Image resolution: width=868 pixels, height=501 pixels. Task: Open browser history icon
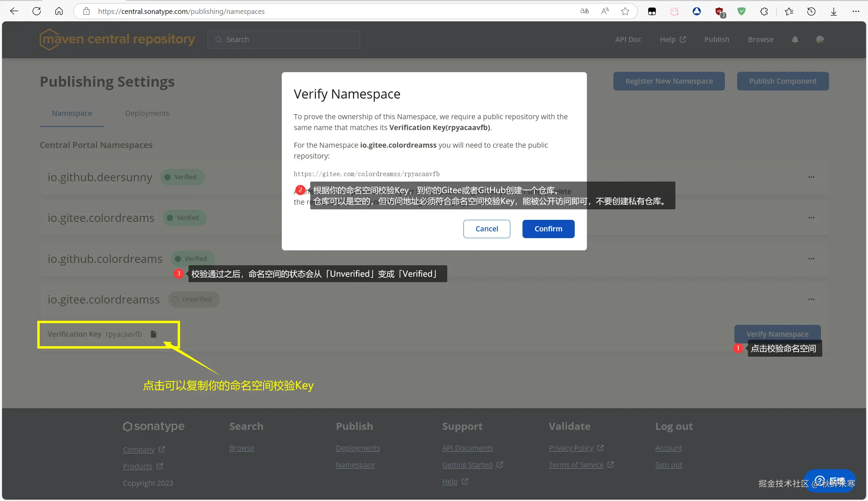[x=811, y=12]
